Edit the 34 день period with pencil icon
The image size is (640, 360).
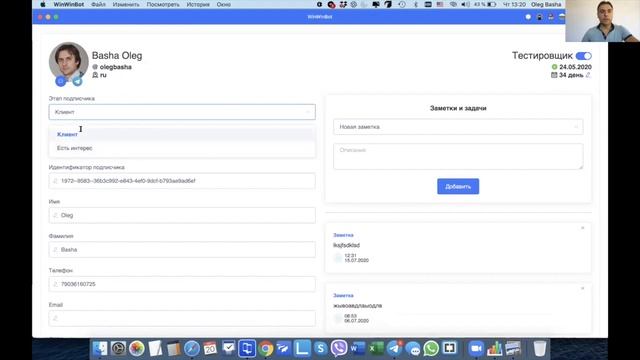(x=588, y=75)
